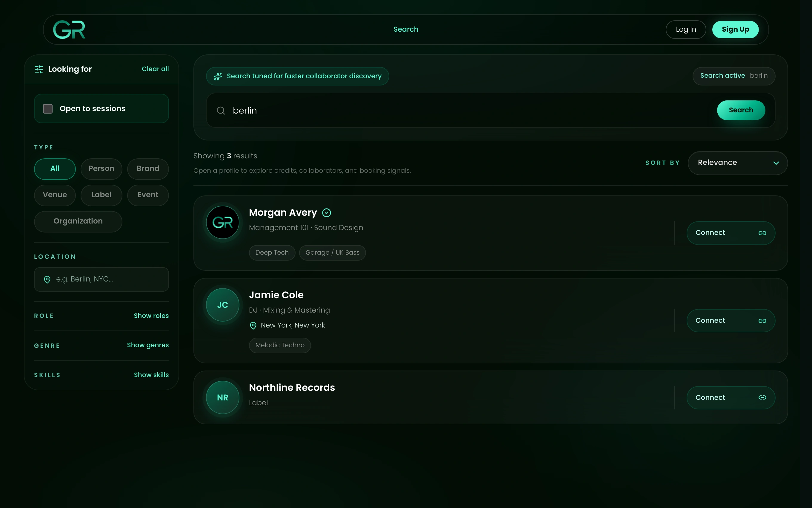The height and width of the screenshot is (508, 812).
Task: Expand the Skills filter via Show skills
Action: click(151, 375)
